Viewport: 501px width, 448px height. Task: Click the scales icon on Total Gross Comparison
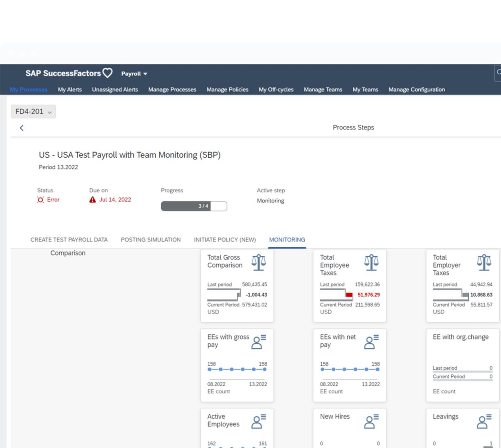(x=258, y=263)
